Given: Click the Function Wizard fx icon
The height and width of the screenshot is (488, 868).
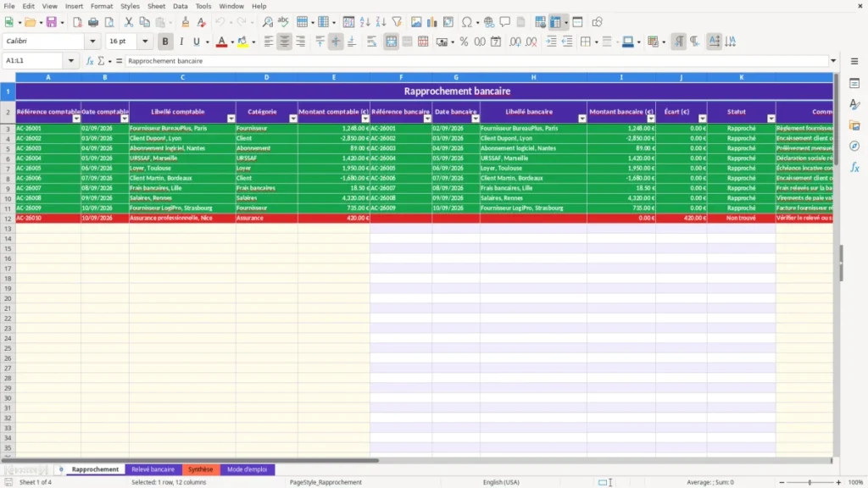Looking at the screenshot, I should (90, 61).
